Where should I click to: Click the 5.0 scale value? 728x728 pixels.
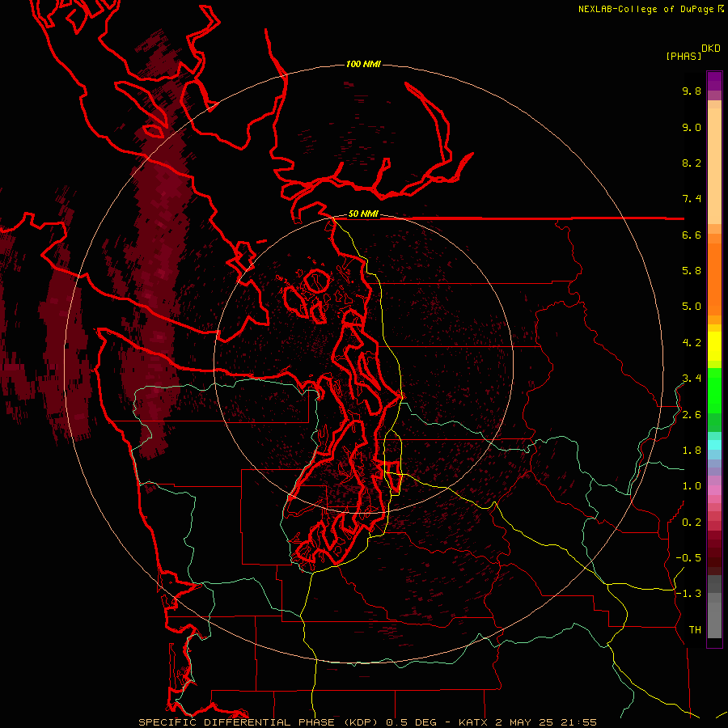pyautogui.click(x=692, y=307)
